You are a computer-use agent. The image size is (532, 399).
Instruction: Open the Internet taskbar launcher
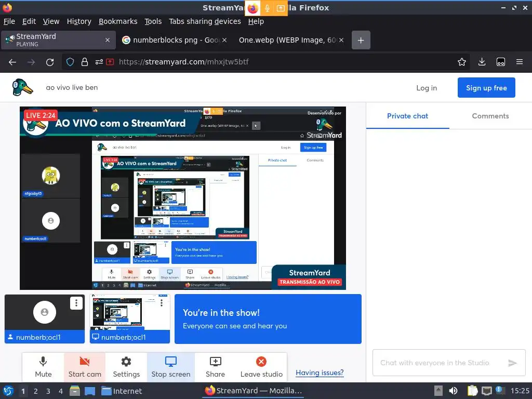coord(122,391)
